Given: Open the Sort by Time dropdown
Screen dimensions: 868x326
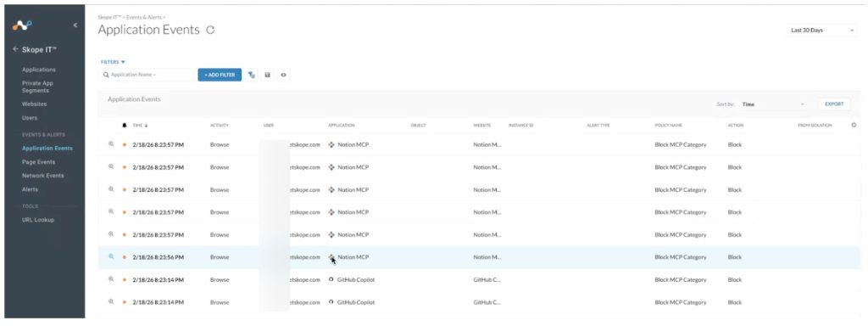Looking at the screenshot, I should [x=773, y=104].
